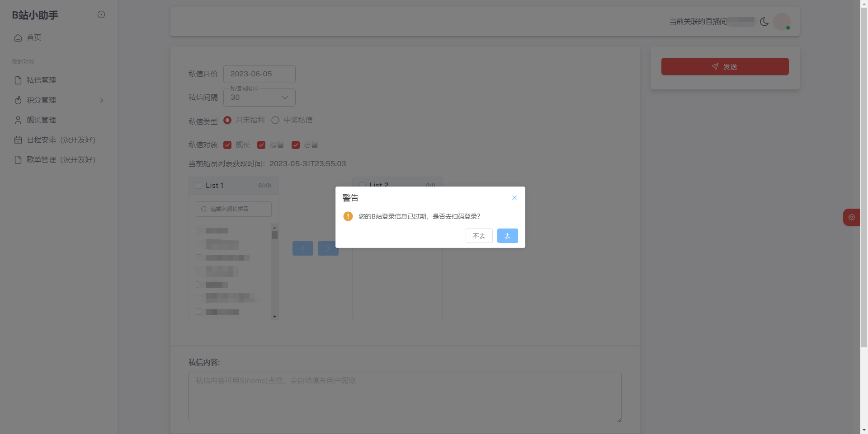Image resolution: width=868 pixels, height=434 pixels.
Task: Uncheck the 舰长 checkbox
Action: [x=227, y=145]
